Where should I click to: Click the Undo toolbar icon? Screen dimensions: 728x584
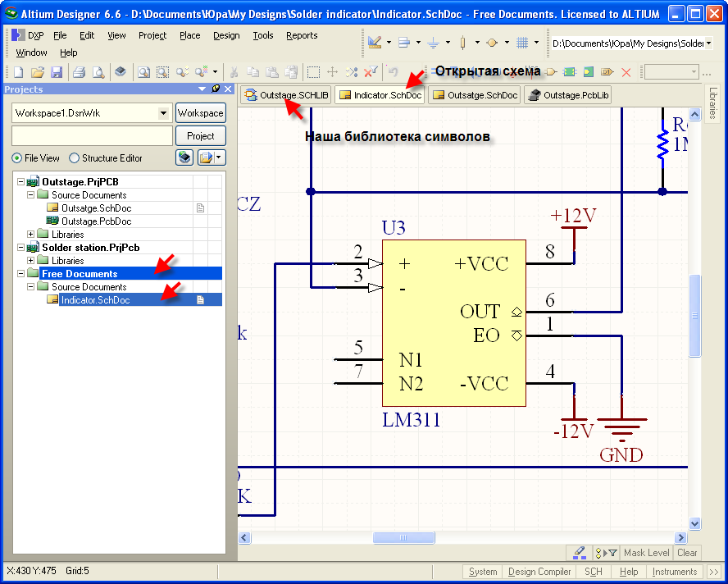tap(394, 72)
